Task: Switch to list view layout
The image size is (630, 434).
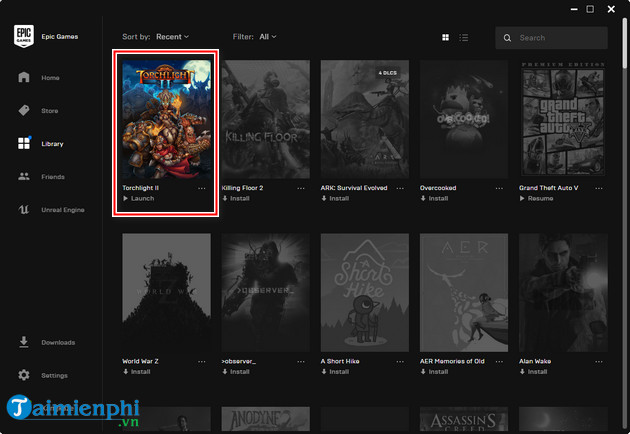Action: pyautogui.click(x=464, y=38)
